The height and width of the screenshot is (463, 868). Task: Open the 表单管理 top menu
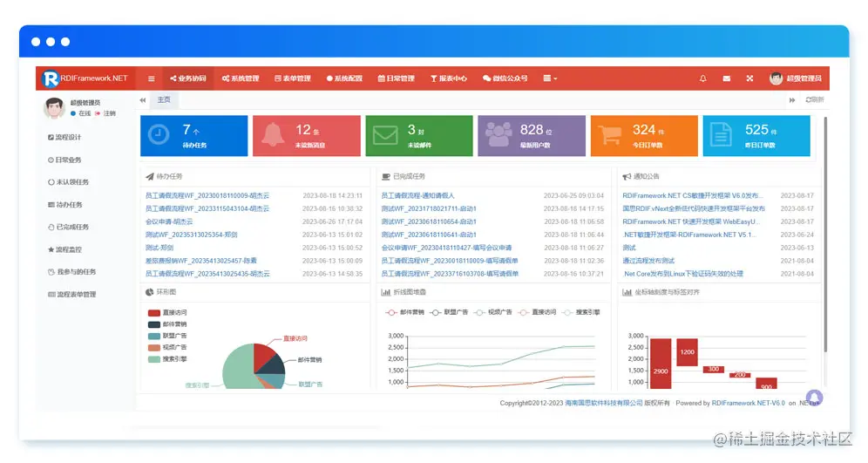pos(293,78)
